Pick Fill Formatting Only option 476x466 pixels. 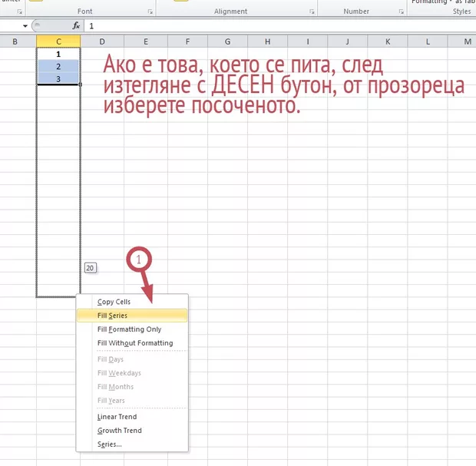point(129,329)
